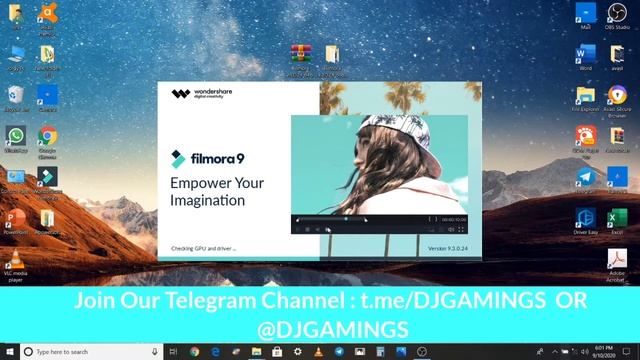This screenshot has height=360, width=640.
Task: Open Mail desktop shortcut
Action: (586, 16)
